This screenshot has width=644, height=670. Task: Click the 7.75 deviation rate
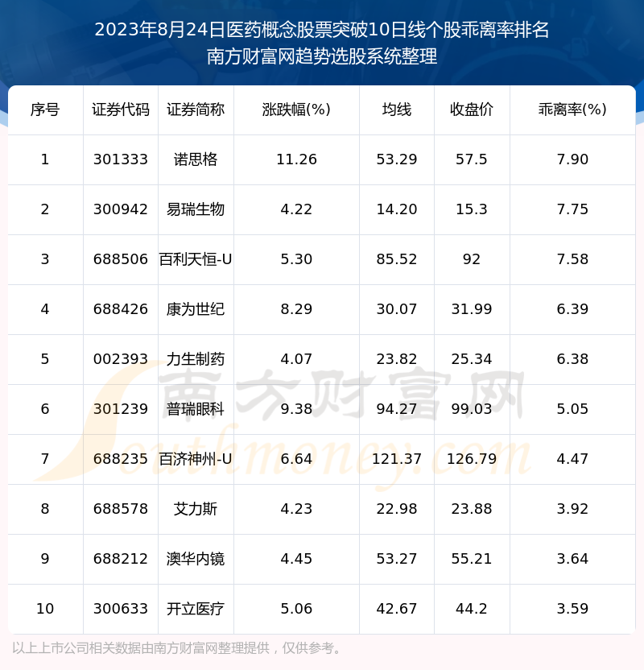click(572, 209)
